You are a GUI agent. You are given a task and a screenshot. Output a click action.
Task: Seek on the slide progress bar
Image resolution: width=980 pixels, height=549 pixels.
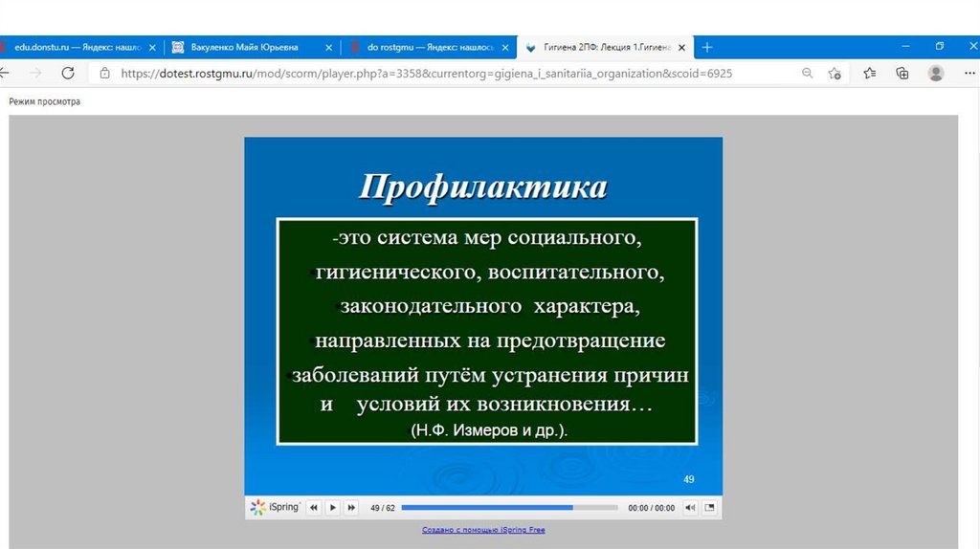click(509, 508)
